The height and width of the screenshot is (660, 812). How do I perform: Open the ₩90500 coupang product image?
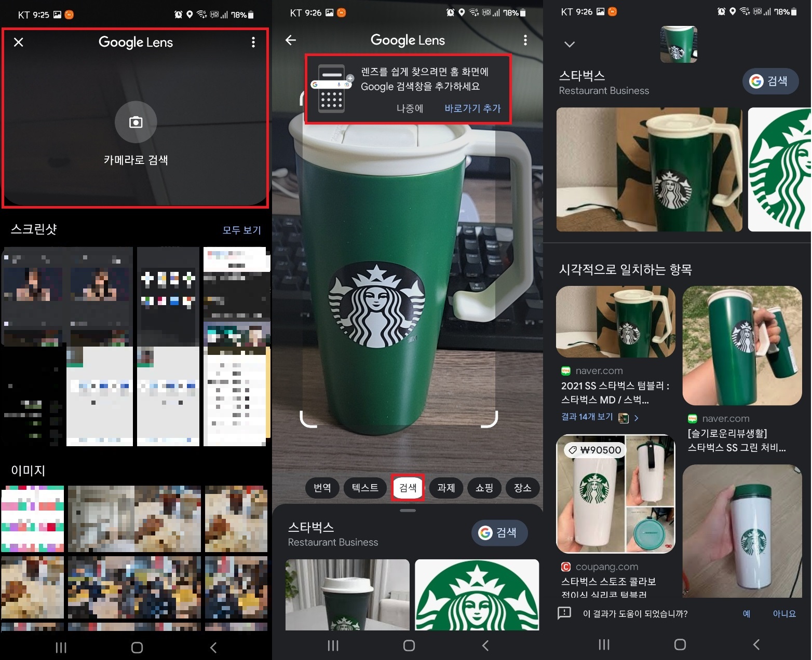click(x=616, y=493)
